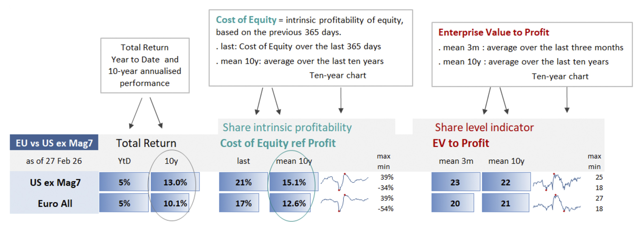This screenshot has height=229, width=644.
Task: Select the 15.1% mean 10y cell
Action: point(294,182)
